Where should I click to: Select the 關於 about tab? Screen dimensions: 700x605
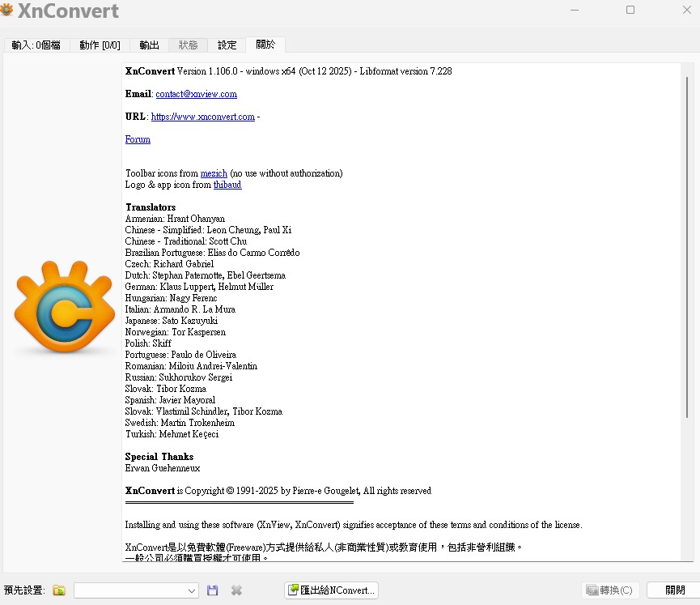265,45
